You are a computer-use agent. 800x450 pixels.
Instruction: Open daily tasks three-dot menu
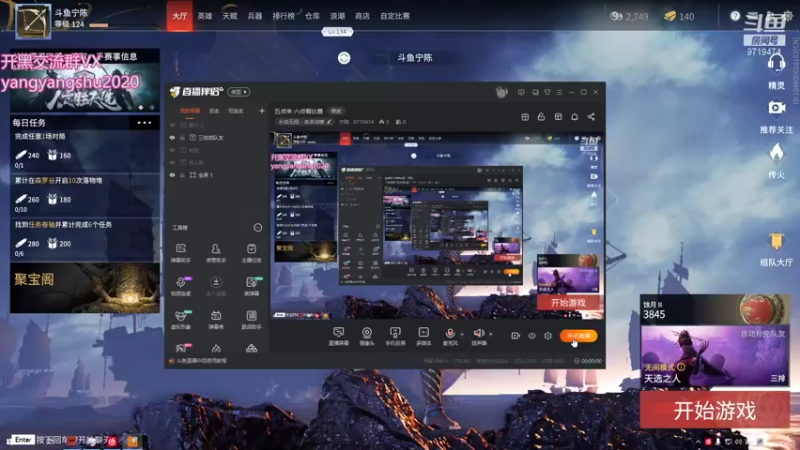coord(144,123)
